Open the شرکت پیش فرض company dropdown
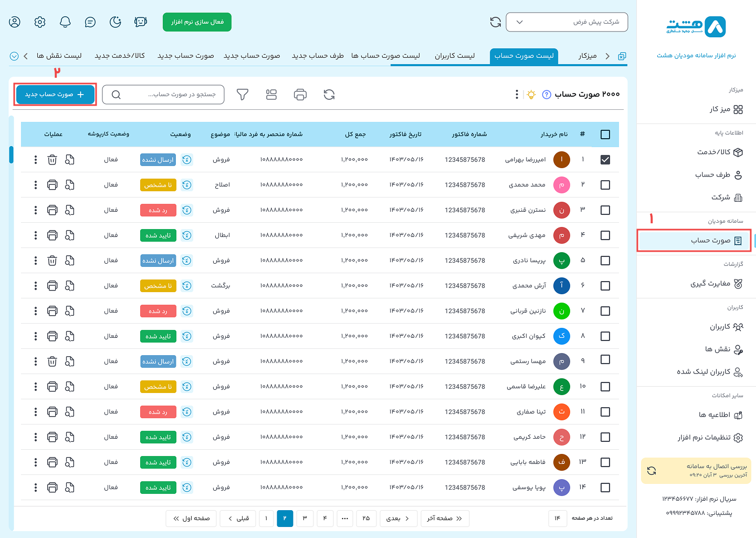 click(566, 22)
